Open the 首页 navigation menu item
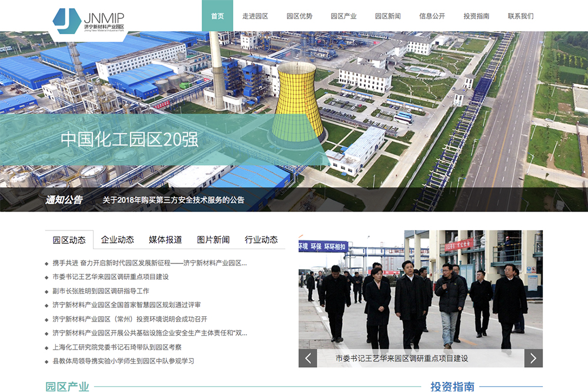Viewport: 588px width, 392px height. point(218,16)
